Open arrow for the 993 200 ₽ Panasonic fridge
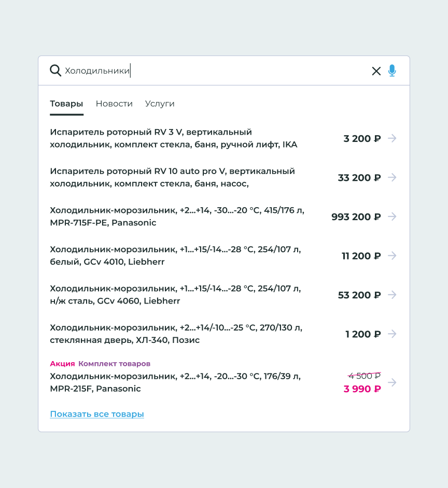The height and width of the screenshot is (488, 448). [x=392, y=217]
